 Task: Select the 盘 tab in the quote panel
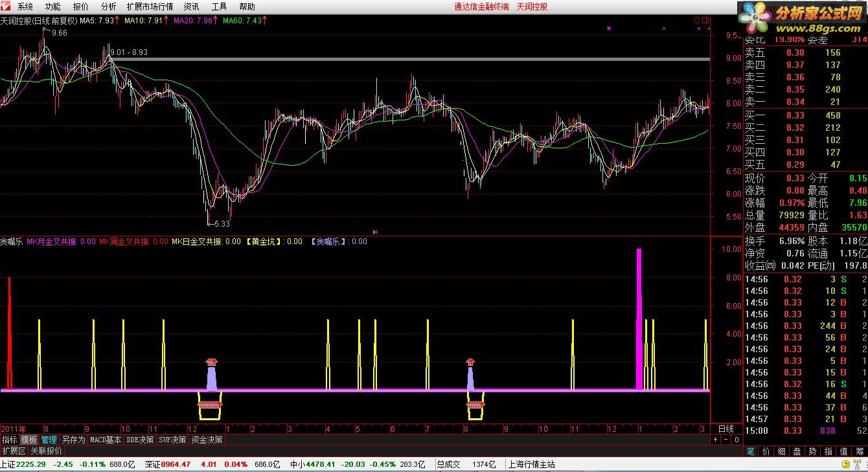pyautogui.click(x=797, y=451)
